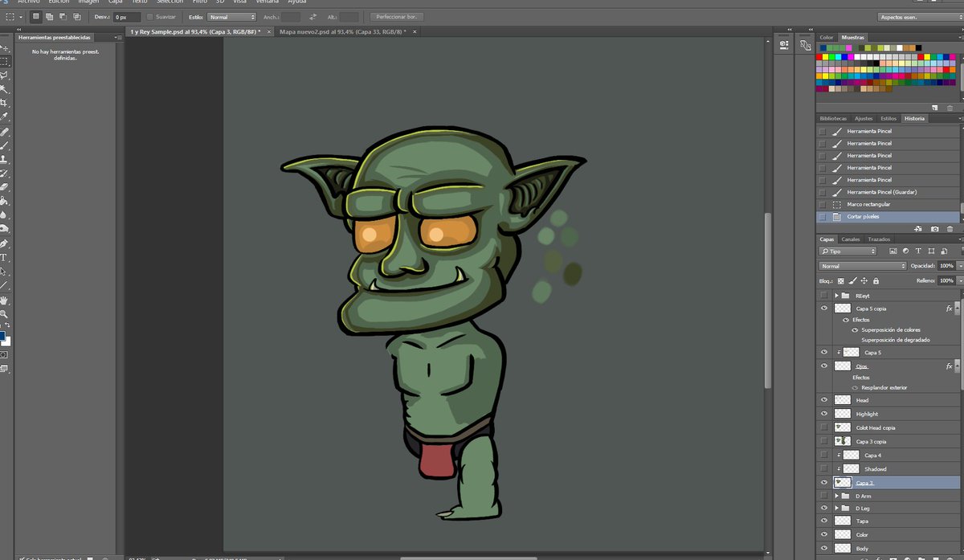Create new snapshot camera icon in History
964x560 pixels.
935,229
